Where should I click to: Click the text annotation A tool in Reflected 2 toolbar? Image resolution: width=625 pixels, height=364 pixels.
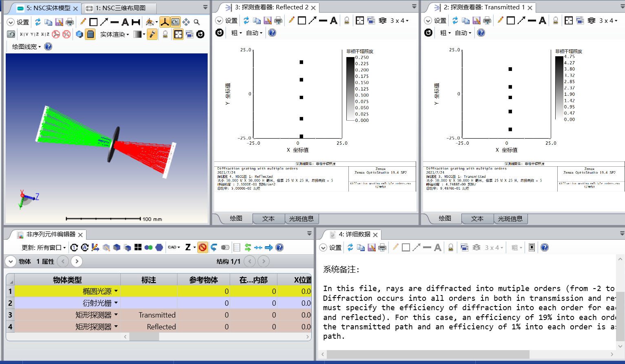[x=334, y=20]
